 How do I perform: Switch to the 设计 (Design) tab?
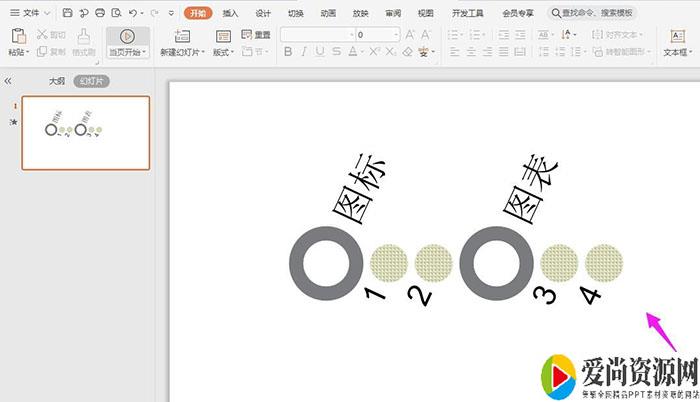(263, 13)
